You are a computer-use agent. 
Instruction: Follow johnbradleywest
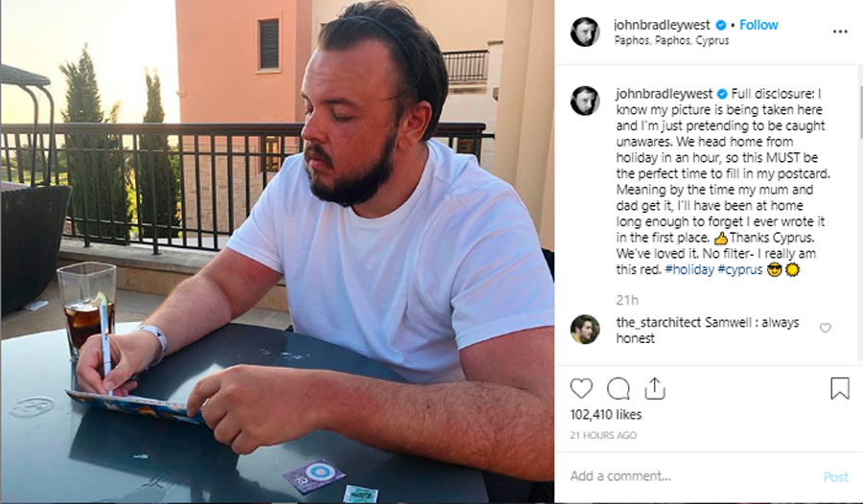[758, 25]
